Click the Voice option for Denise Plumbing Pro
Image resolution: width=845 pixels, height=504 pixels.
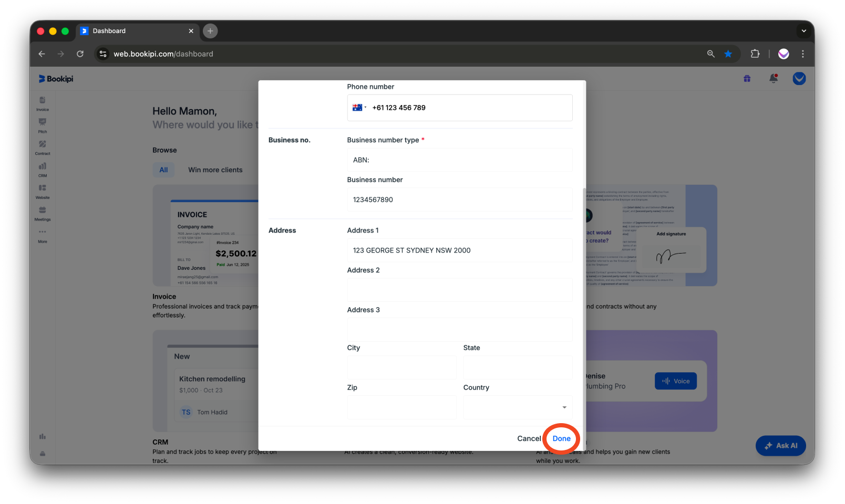click(676, 381)
